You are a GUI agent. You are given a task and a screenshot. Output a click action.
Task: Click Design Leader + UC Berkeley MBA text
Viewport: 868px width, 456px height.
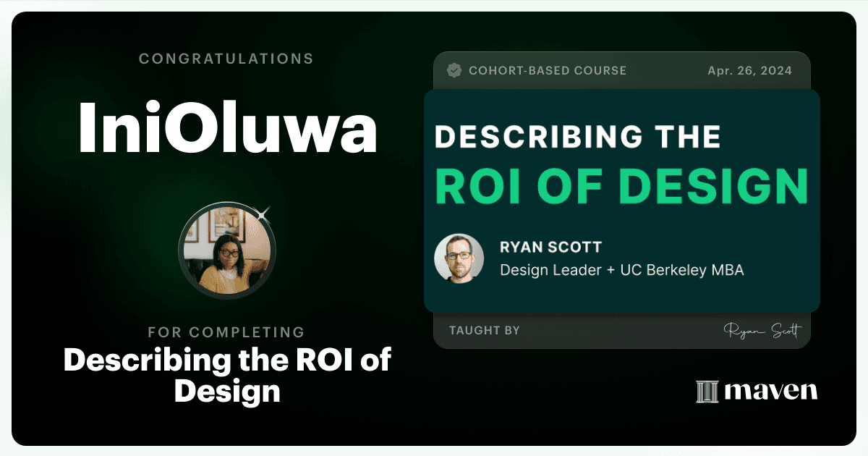[x=622, y=270]
